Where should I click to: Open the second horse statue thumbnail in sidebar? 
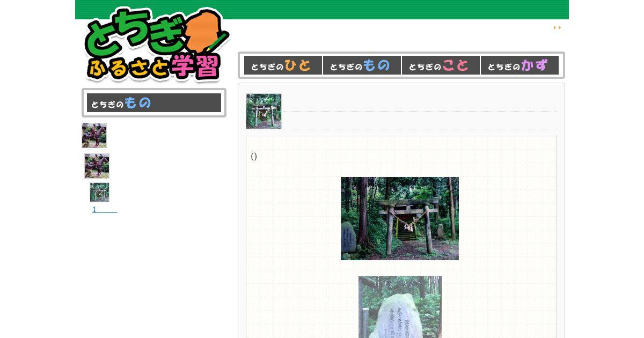pyautogui.click(x=97, y=166)
